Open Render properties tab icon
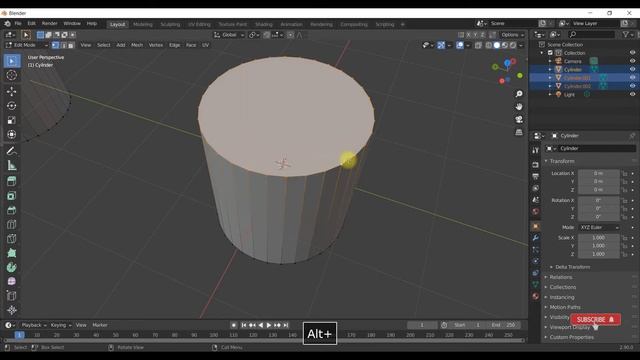This screenshot has width=640, height=360. (536, 165)
